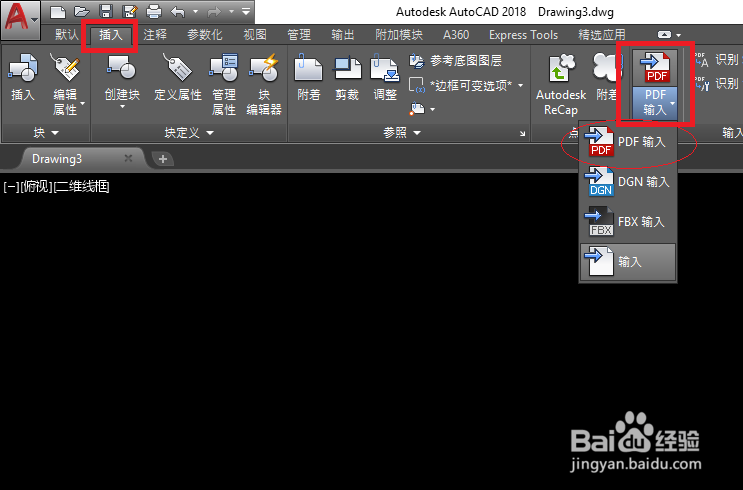The image size is (743, 490).
Task: Choose DGN 输入 from the dropdown list
Action: coord(628,182)
